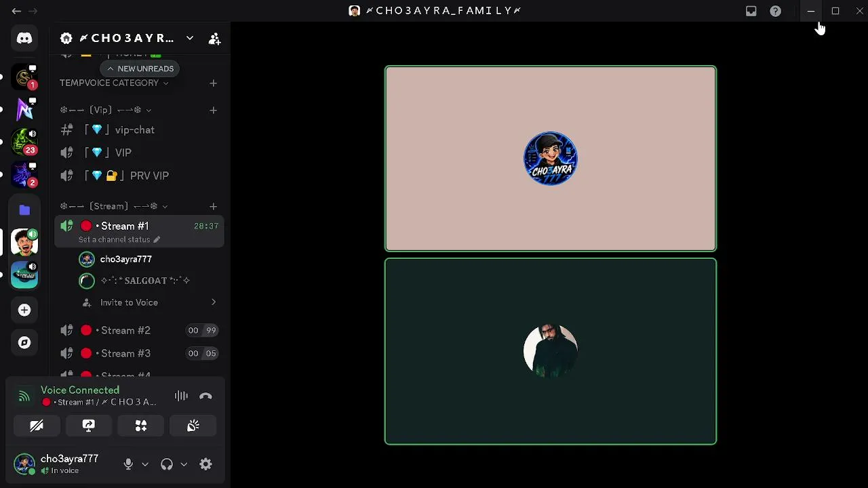The image size is (868, 488).
Task: Open Discover servers compass icon
Action: point(24,342)
